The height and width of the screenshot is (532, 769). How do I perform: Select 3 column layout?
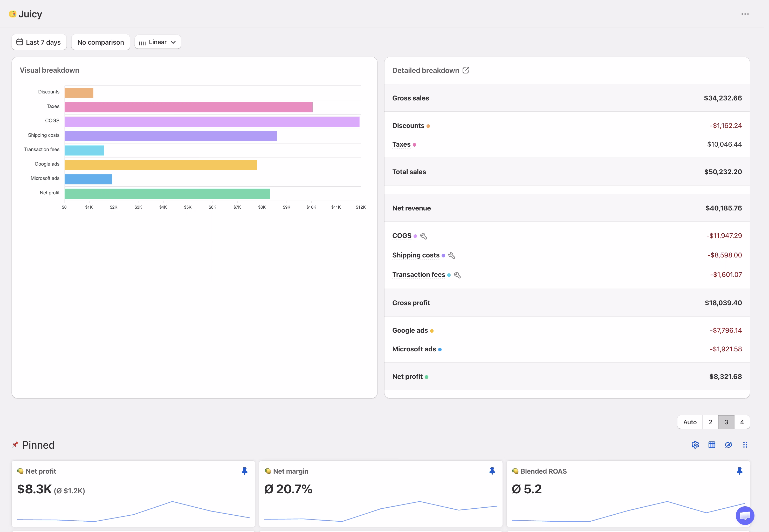click(726, 422)
